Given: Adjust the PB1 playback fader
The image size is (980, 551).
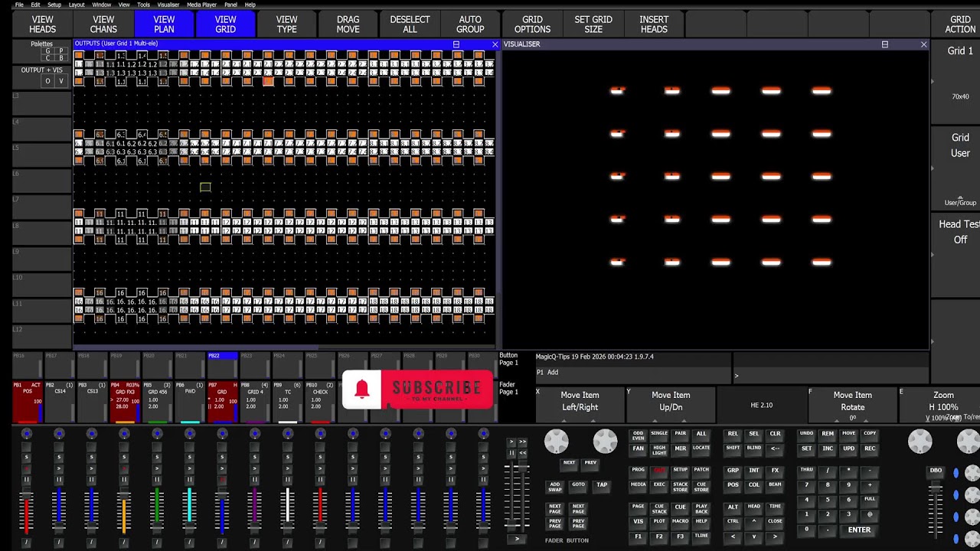Looking at the screenshot, I should pos(26,511).
